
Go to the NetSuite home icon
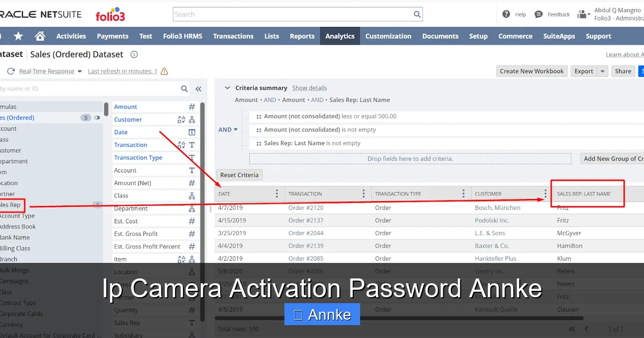40,36
